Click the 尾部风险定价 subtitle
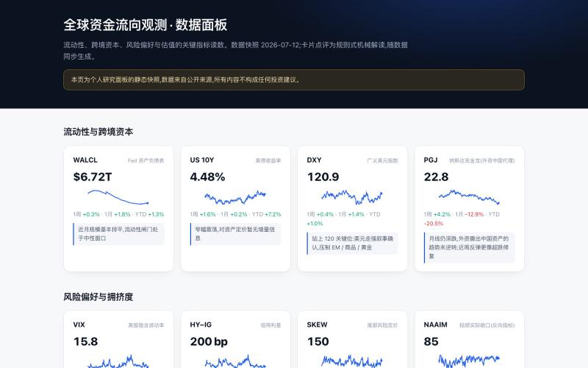The image size is (588, 368). 382,325
